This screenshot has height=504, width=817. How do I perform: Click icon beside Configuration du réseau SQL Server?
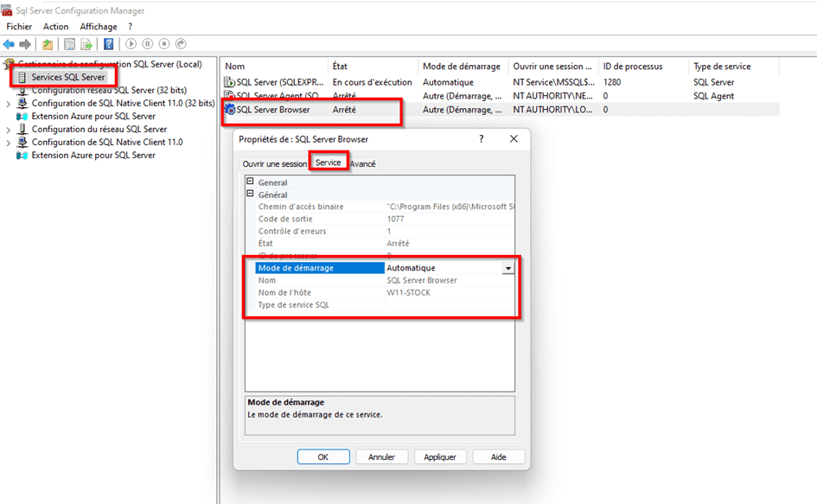click(22, 129)
